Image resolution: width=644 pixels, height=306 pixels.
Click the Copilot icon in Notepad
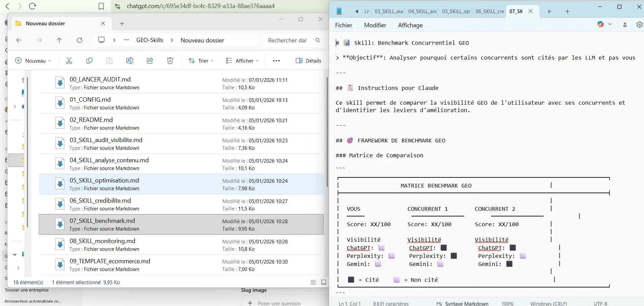point(601,24)
